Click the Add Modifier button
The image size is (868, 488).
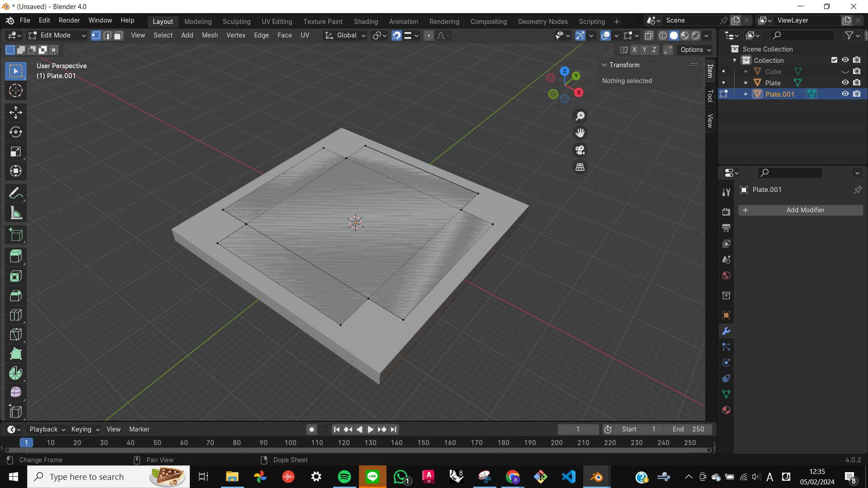[x=801, y=210]
